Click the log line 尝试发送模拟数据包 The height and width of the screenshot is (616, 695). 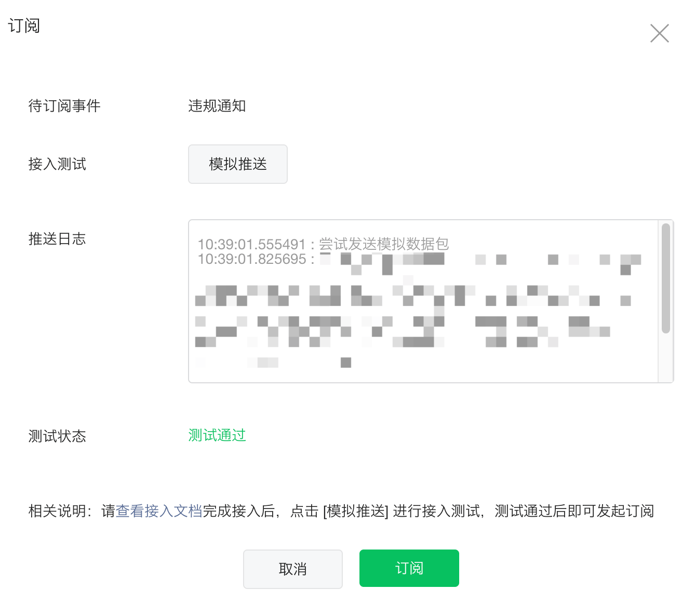pos(383,244)
